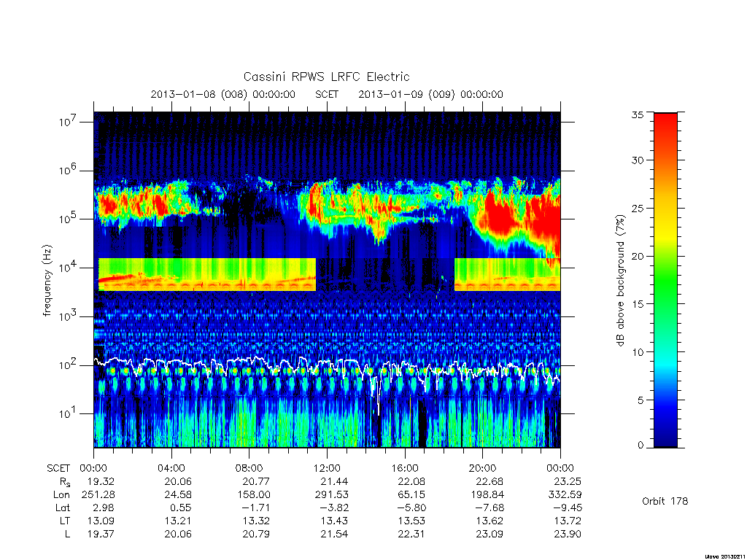Click the 'dB above background (7%)' label

(x=620, y=280)
